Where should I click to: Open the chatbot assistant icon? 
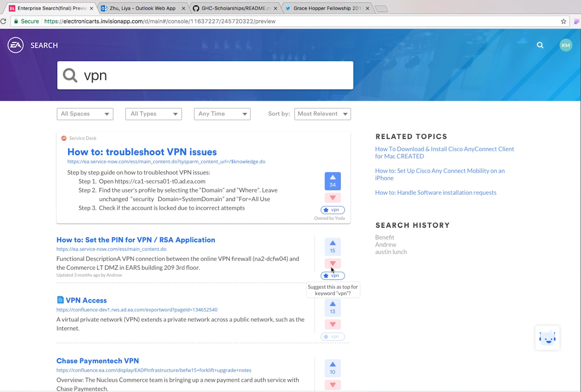[547, 338]
